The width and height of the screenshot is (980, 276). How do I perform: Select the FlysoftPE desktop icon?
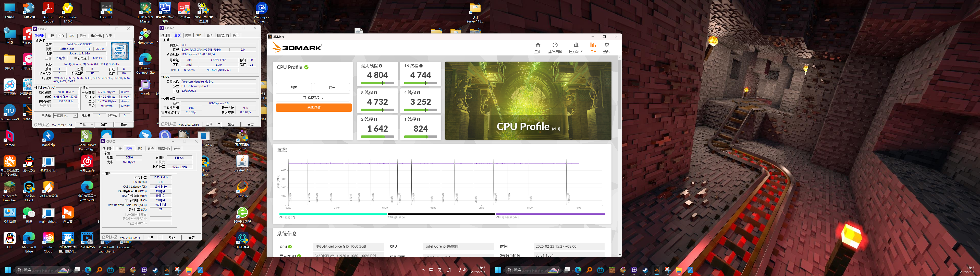pos(106,11)
